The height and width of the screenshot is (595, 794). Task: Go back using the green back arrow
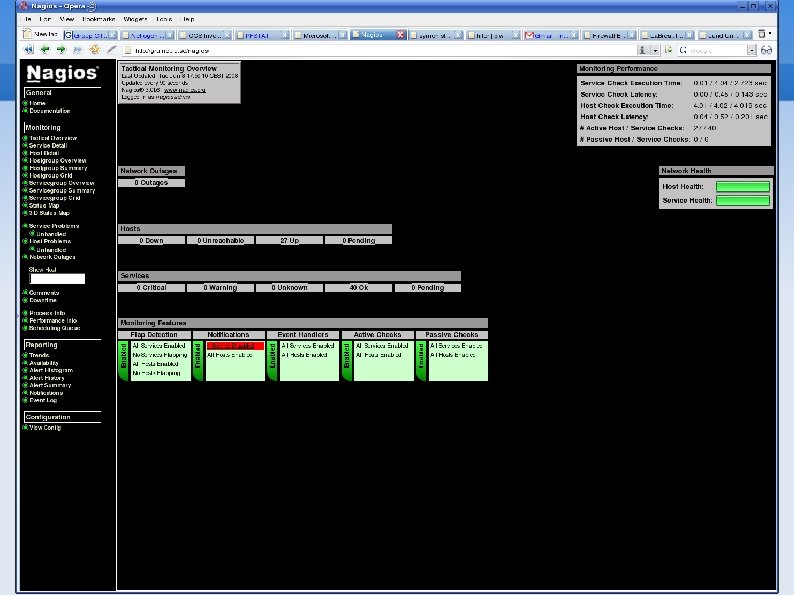(45, 50)
